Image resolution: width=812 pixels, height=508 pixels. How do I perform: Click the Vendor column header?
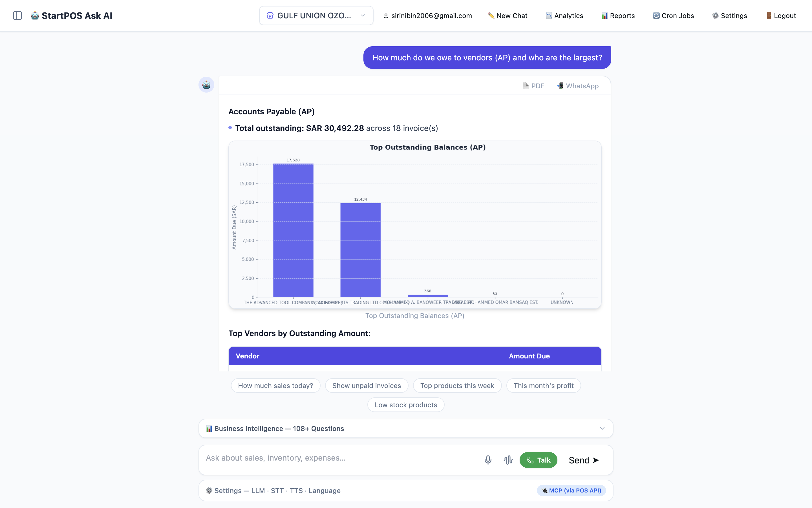[247, 356]
